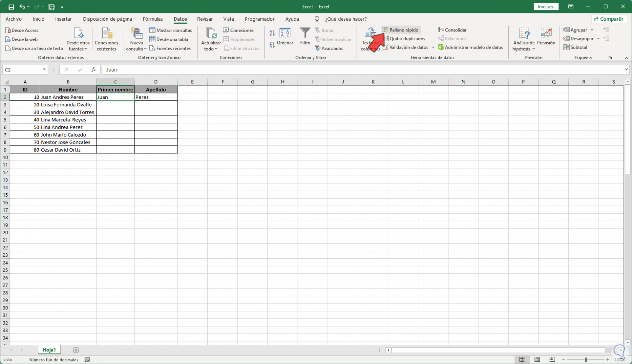This screenshot has height=364, width=632.
Task: Click Relleno rápido
Action: (x=401, y=30)
